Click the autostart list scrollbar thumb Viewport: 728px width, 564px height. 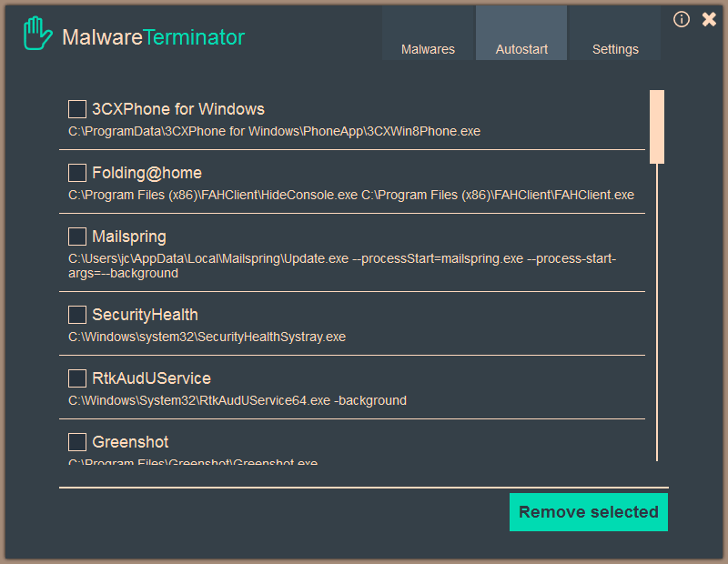coord(656,126)
